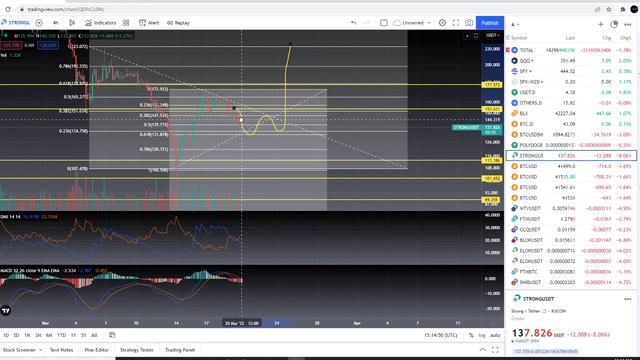Set the chart range to YTD
640x360 pixels.
click(x=61, y=335)
